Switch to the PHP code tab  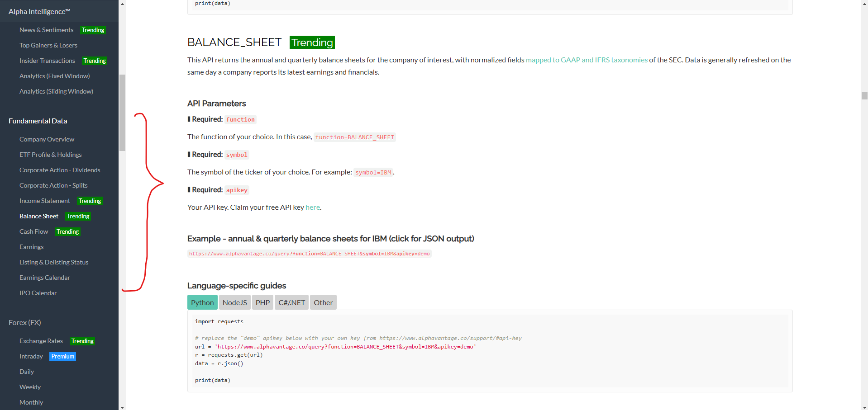262,302
